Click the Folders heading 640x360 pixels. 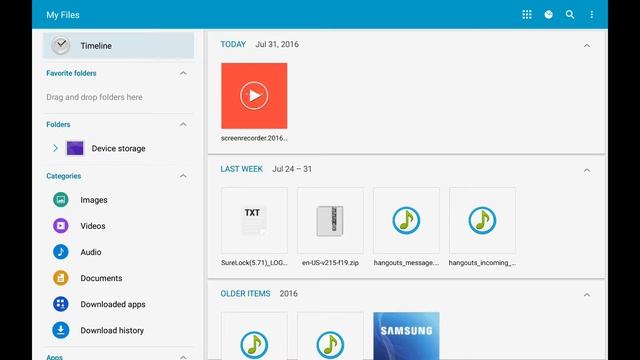click(x=58, y=124)
